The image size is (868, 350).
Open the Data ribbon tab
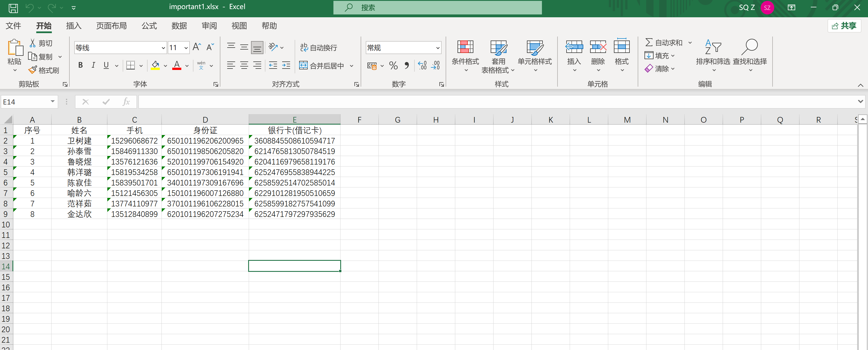coord(179,26)
